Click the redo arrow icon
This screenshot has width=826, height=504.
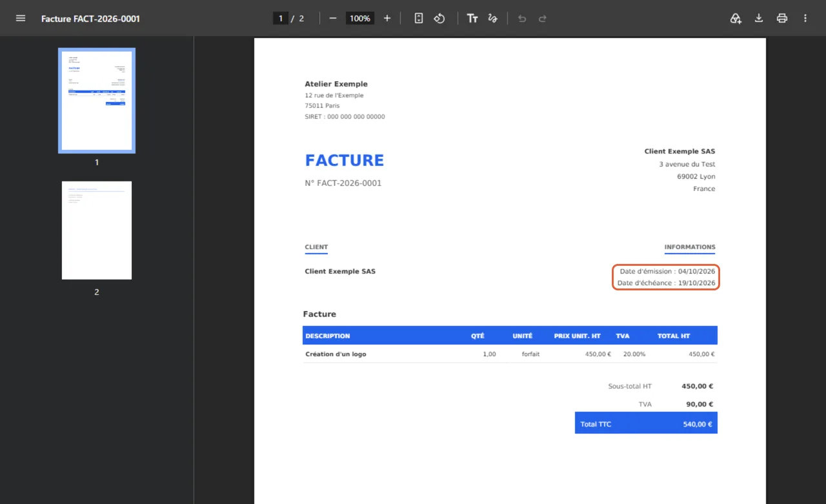click(x=543, y=18)
